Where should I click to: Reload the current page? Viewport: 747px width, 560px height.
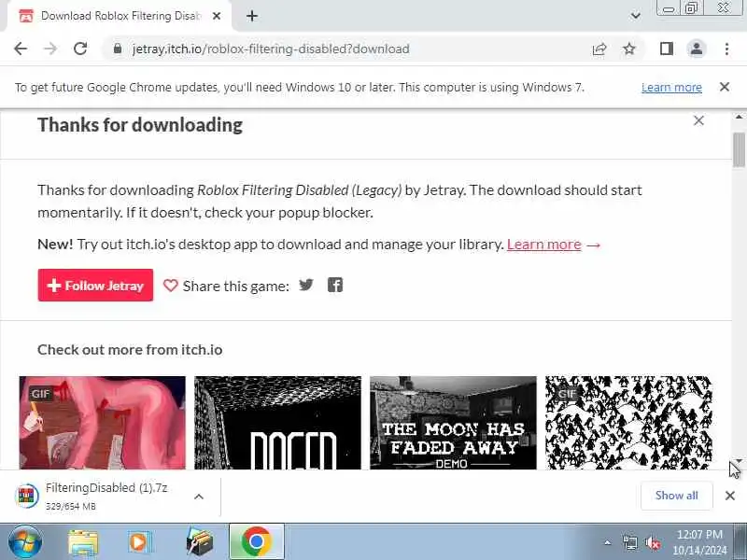(80, 49)
